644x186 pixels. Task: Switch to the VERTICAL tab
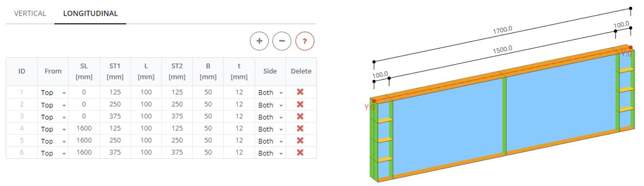coord(30,13)
